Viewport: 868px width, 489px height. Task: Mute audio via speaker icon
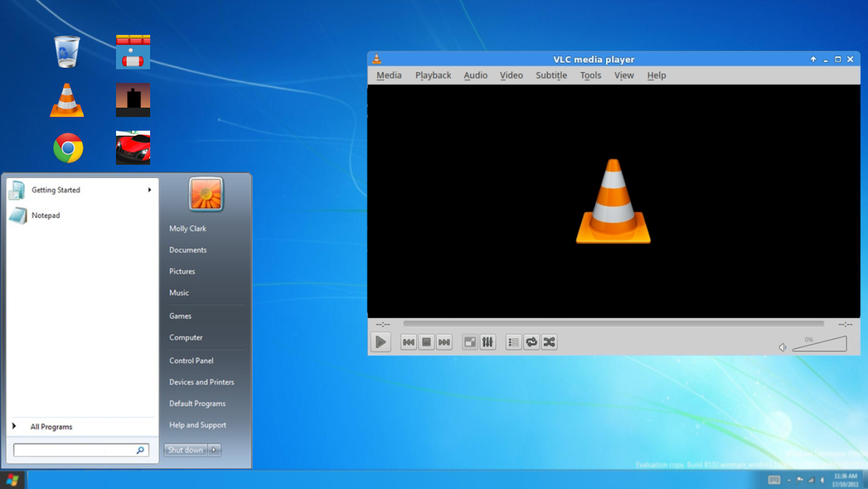[x=782, y=347]
